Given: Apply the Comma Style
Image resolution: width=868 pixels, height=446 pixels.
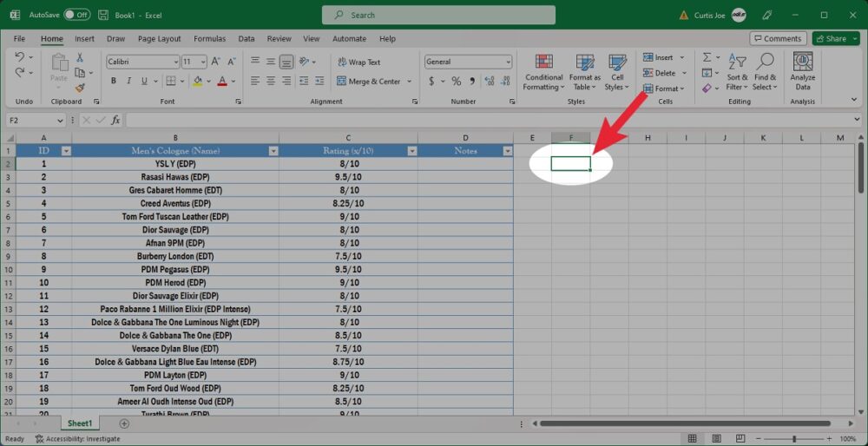Looking at the screenshot, I should pos(472,82).
